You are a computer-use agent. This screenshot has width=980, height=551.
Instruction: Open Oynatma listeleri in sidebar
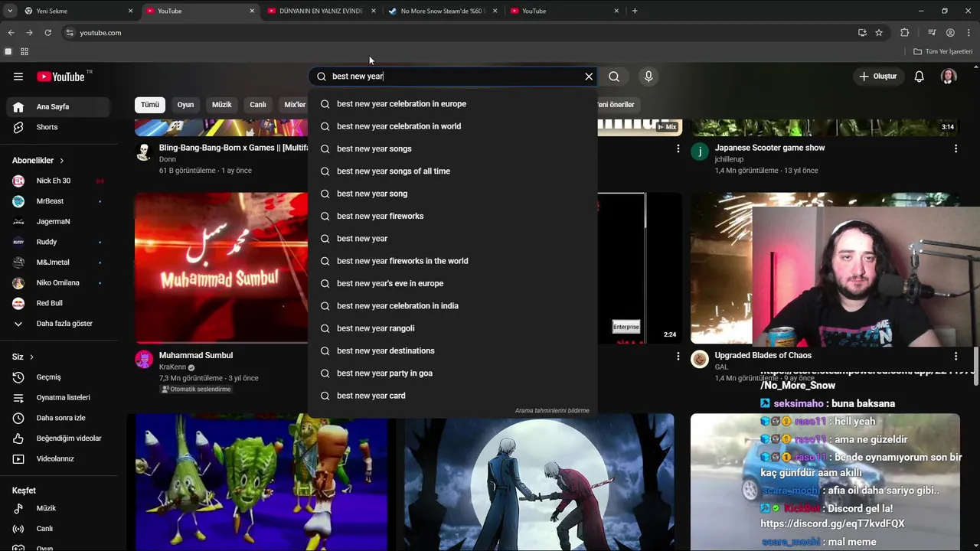click(60, 397)
